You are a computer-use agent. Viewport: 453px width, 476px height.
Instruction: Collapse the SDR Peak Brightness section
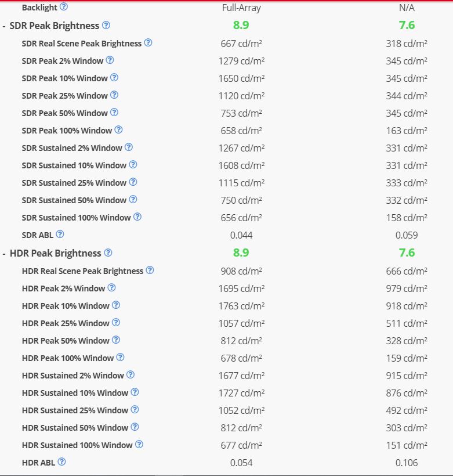[5, 26]
